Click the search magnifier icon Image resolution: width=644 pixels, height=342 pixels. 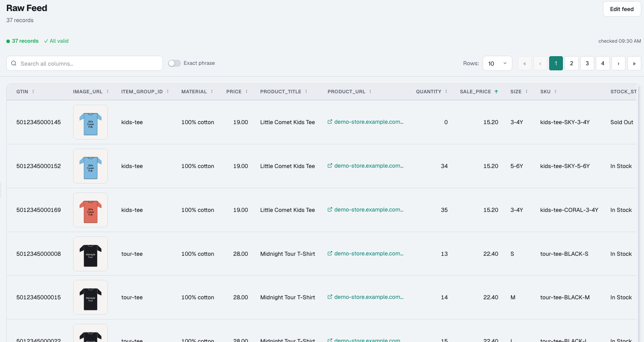click(x=14, y=63)
